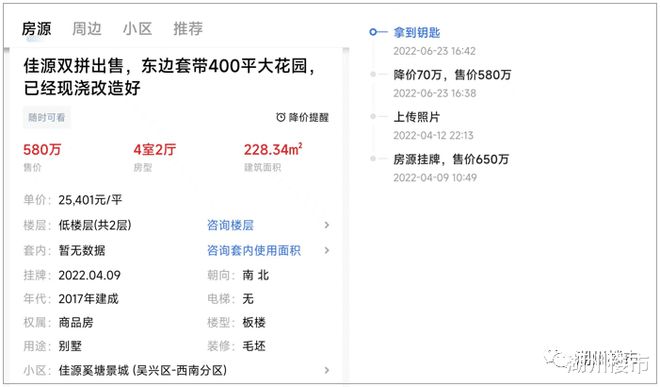Click the 板楼 building type value
660x387 pixels.
pyautogui.click(x=254, y=323)
